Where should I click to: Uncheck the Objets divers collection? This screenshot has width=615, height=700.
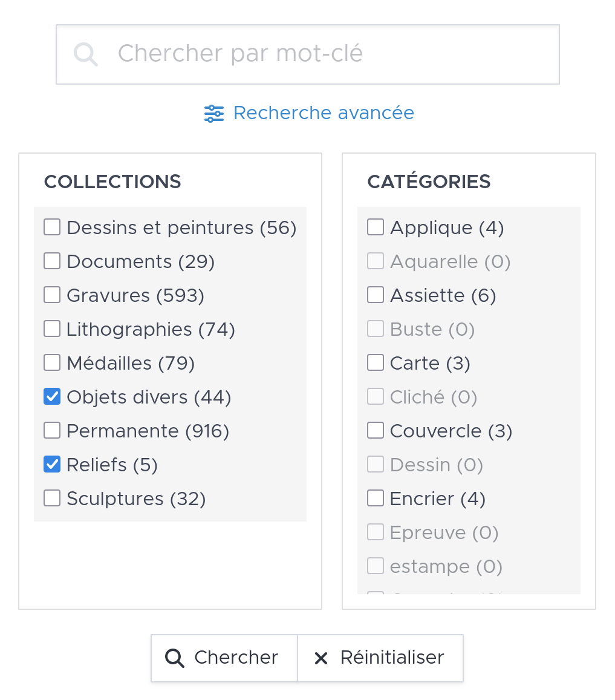click(x=53, y=397)
